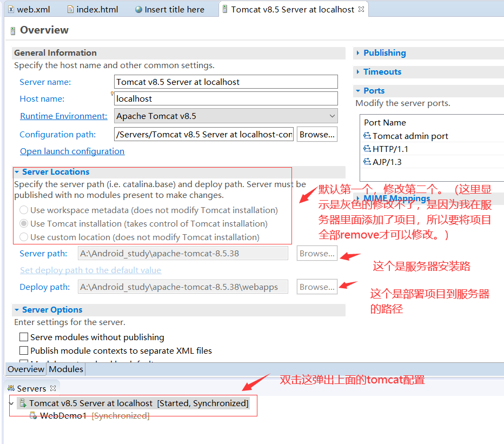Image resolution: width=504 pixels, height=444 pixels.
Task: Expand the MIME Mappings section
Action: pos(357,198)
